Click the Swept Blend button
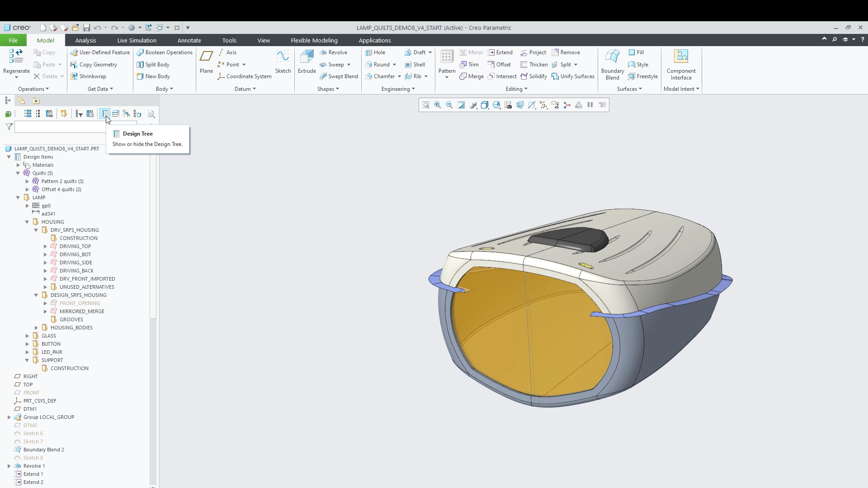 click(x=339, y=76)
